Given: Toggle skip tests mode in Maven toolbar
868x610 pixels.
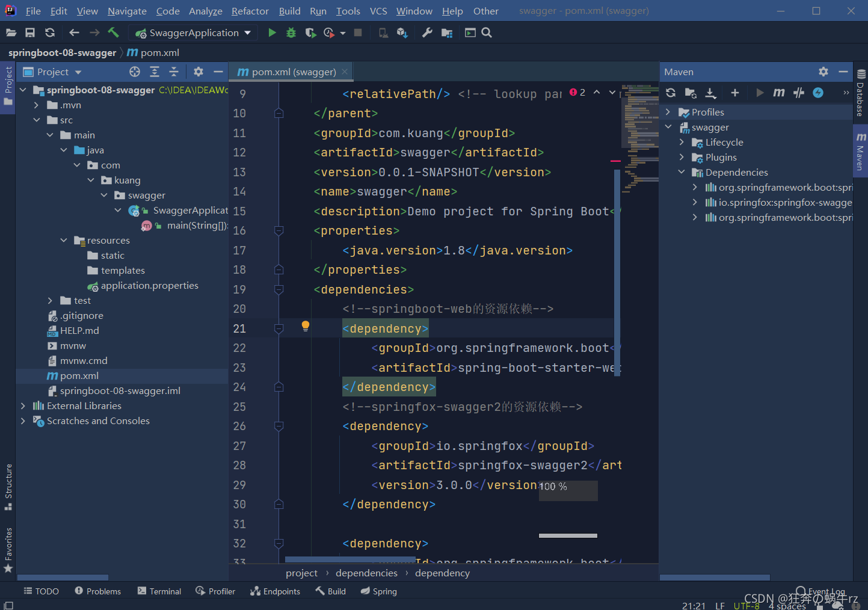Looking at the screenshot, I should pos(818,93).
